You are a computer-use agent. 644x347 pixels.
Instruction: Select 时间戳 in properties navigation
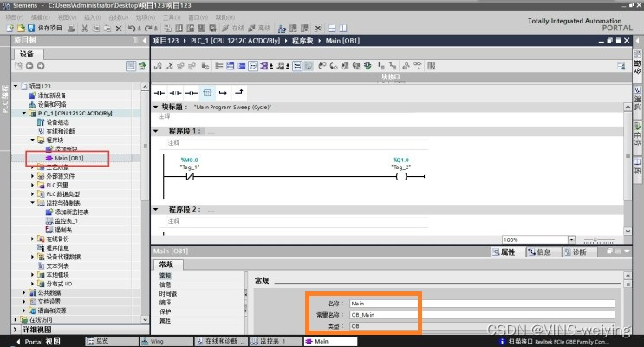167,293
